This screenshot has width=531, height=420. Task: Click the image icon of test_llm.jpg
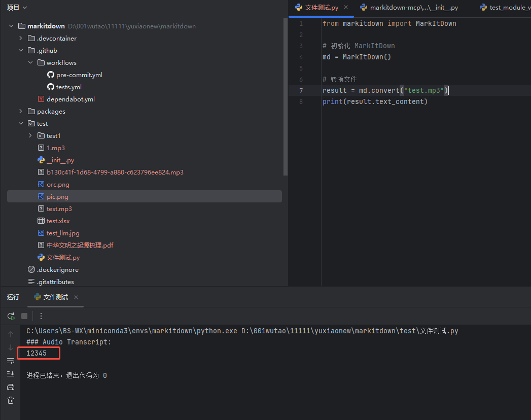pyautogui.click(x=41, y=233)
